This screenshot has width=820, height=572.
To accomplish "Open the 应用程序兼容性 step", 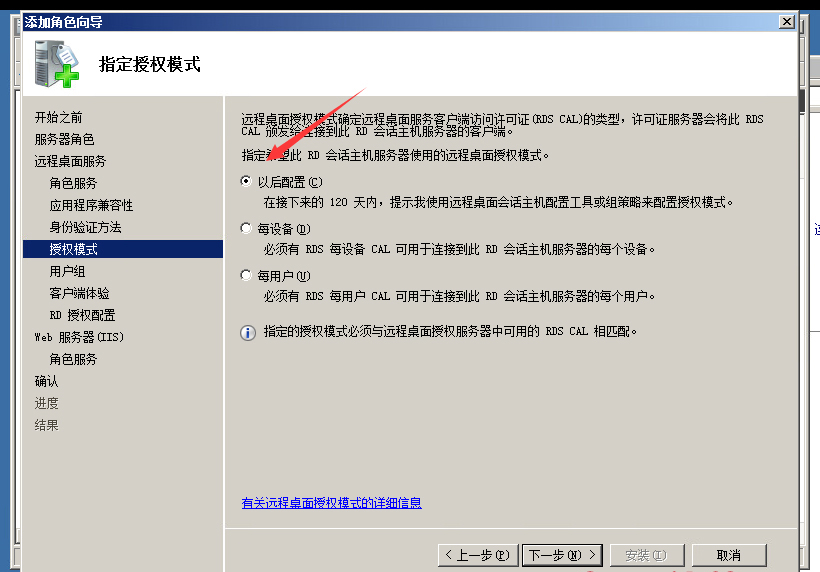I will tap(91, 205).
